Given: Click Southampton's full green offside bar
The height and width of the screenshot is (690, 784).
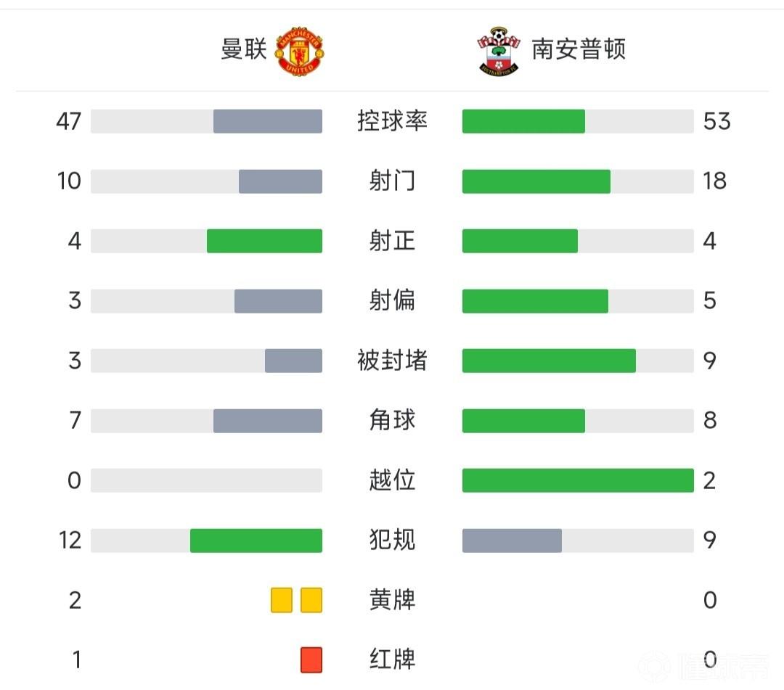Looking at the screenshot, I should (x=578, y=480).
